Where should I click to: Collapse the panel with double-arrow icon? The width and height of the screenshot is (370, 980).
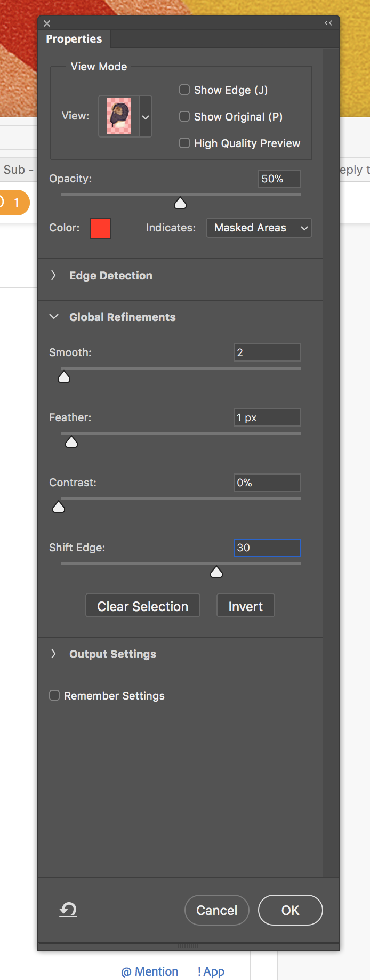point(328,23)
